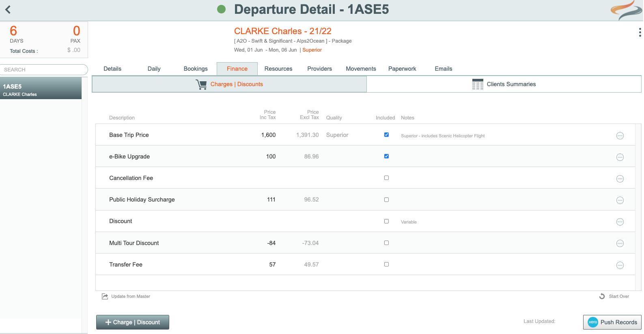The image size is (644, 334).
Task: Click the + Charge | Discount button
Action: [133, 322]
